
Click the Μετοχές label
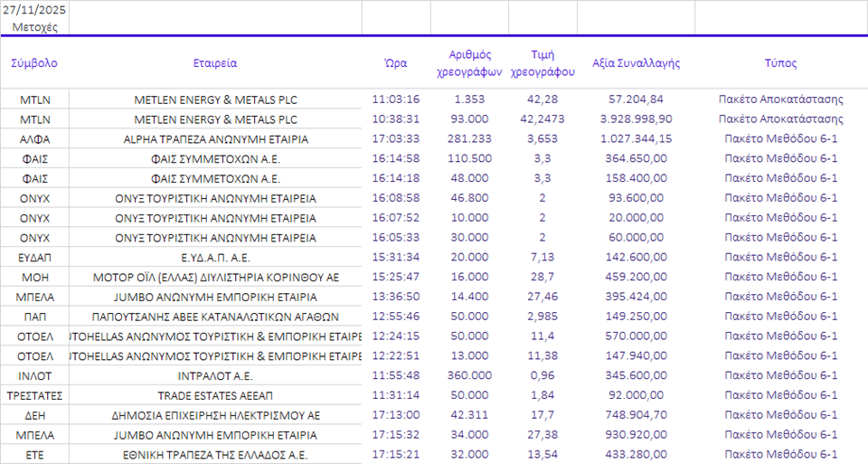tap(34, 27)
